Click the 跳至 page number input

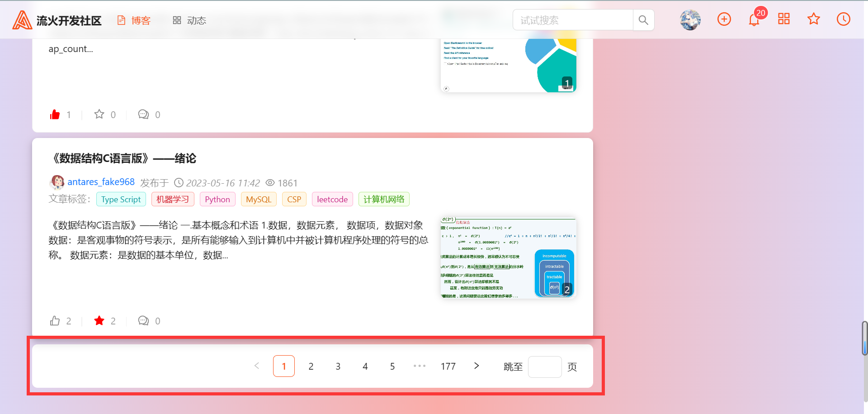click(545, 366)
